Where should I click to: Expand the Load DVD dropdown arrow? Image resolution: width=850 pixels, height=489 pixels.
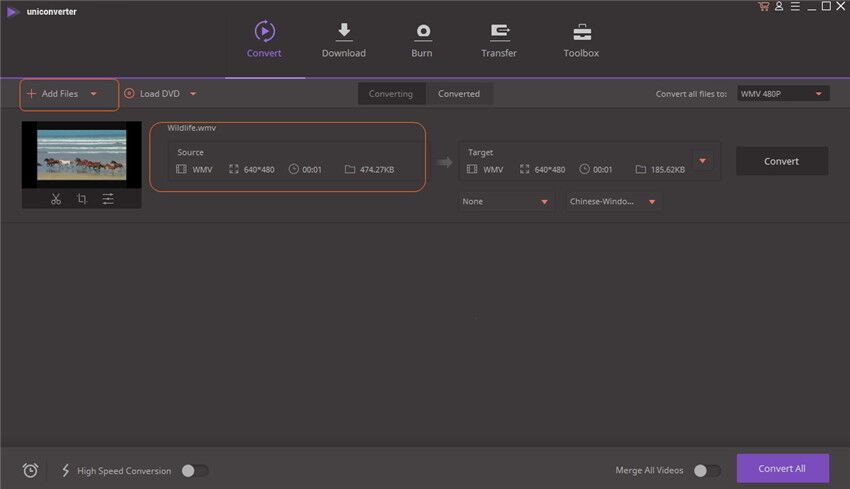point(193,94)
